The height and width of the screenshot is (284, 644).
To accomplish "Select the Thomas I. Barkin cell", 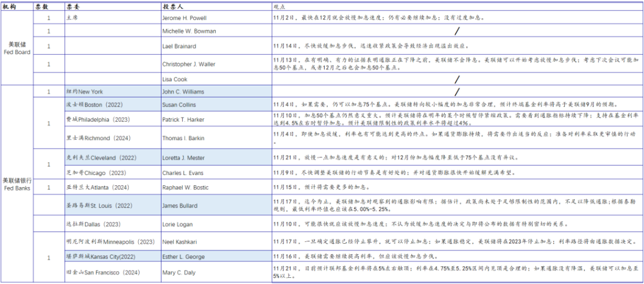I will tap(216, 138).
